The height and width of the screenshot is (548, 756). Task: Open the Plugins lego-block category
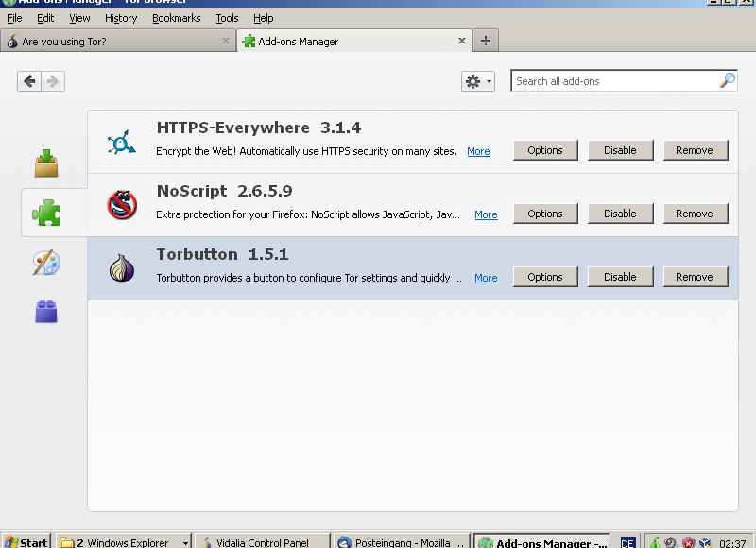coord(46,312)
